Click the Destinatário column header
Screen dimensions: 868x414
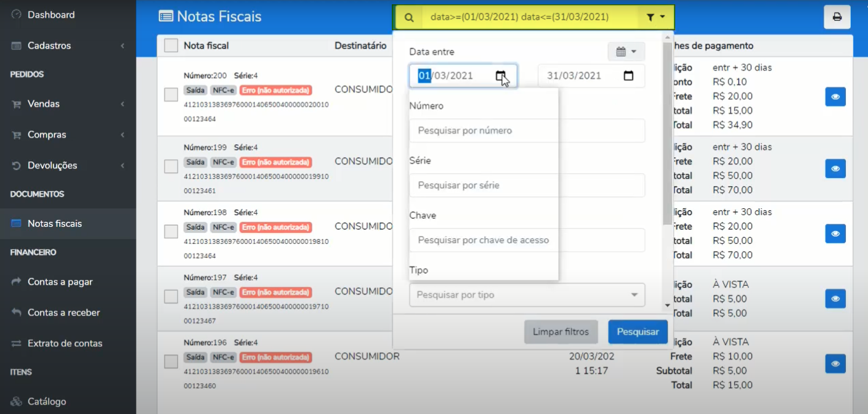(x=360, y=46)
